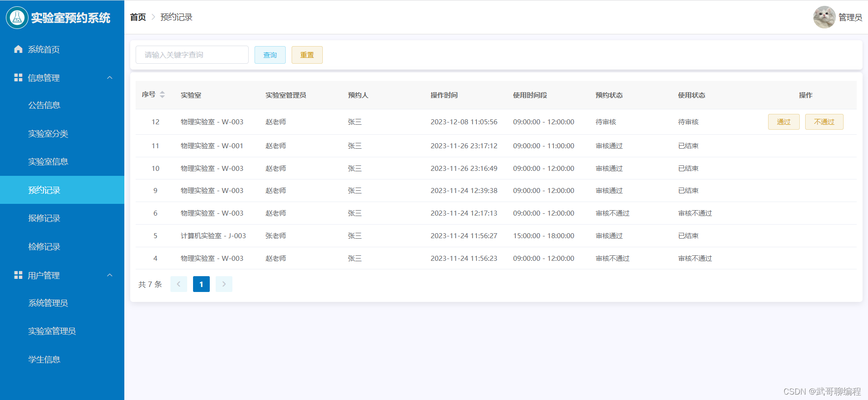This screenshot has height=400, width=868.
Task: Reject record 12 with 不通过 button
Action: (x=824, y=122)
